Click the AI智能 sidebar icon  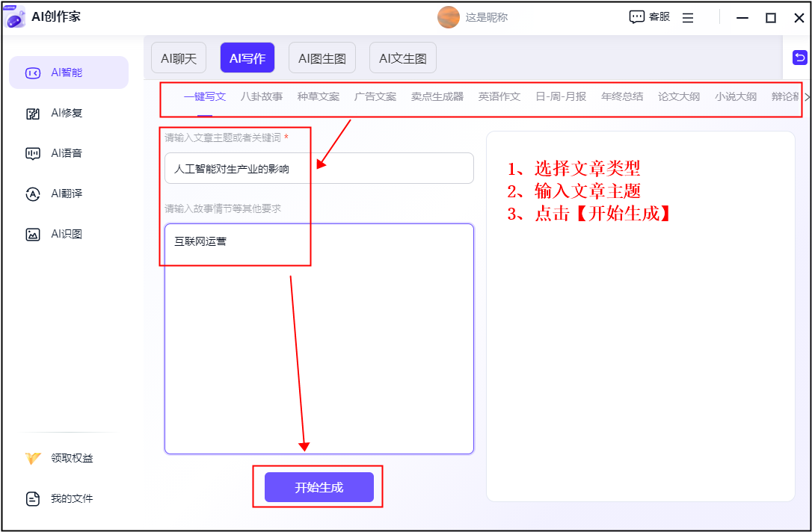[x=33, y=73]
